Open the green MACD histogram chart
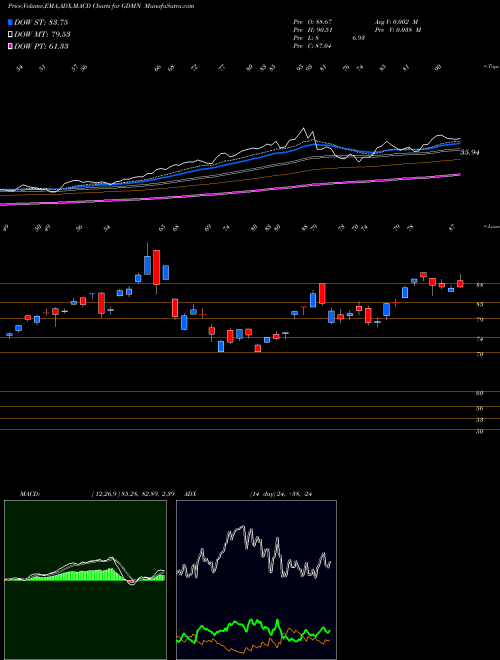Image resolution: width=500 pixels, height=660 pixels. point(85,580)
